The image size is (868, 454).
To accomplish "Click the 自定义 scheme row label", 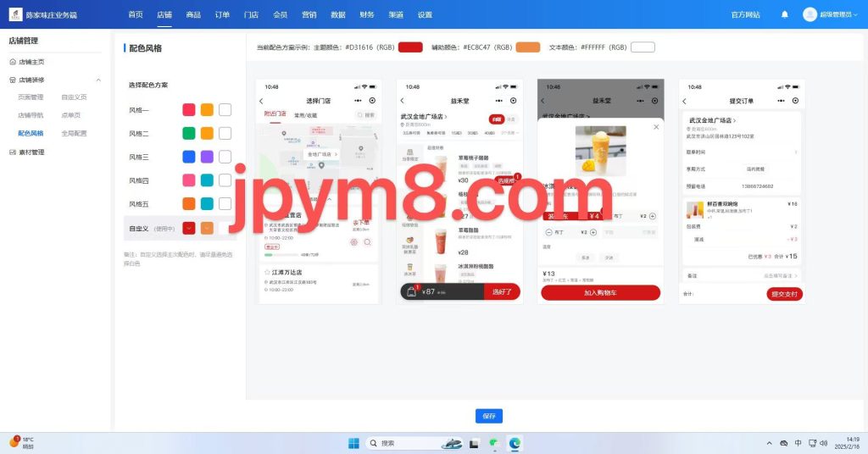I will click(x=138, y=228).
